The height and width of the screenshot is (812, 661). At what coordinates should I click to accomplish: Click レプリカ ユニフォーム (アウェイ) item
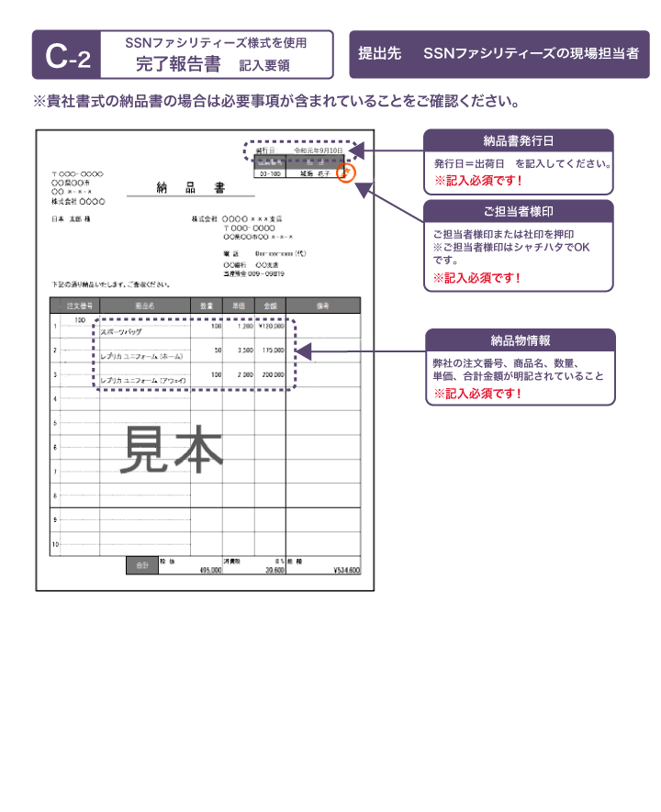(143, 381)
